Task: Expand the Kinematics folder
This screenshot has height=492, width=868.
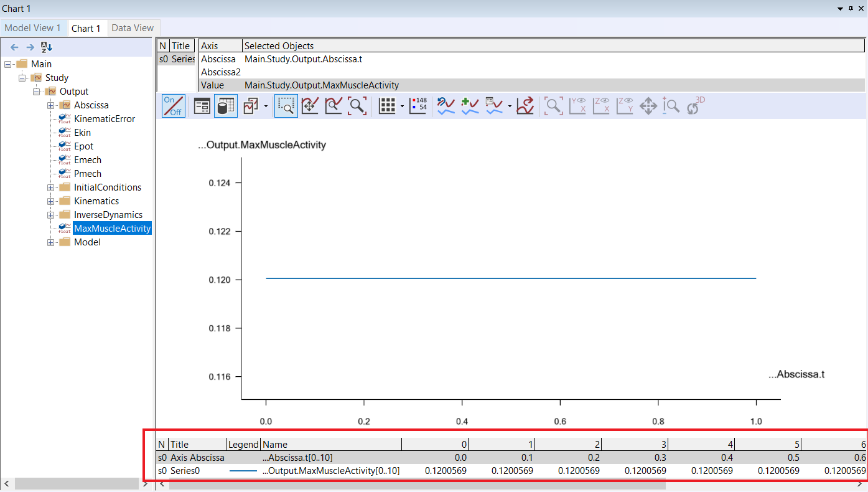Action: (51, 201)
